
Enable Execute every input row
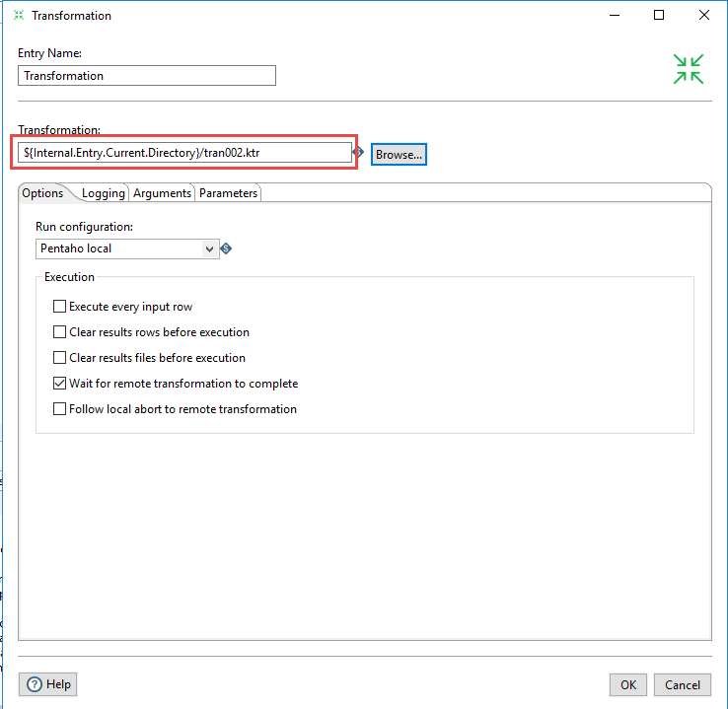(60, 307)
